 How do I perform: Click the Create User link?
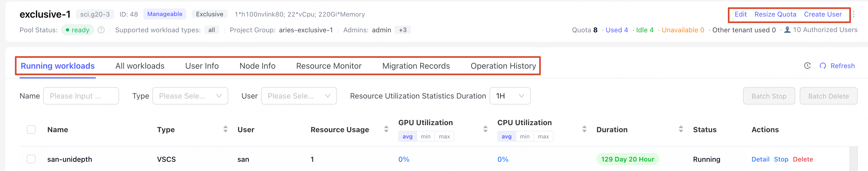coord(822,14)
